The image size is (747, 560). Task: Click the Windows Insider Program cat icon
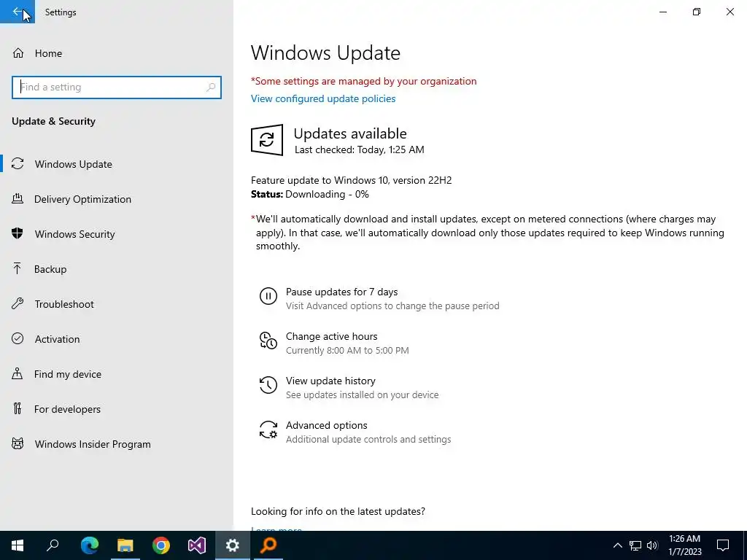[x=18, y=444]
